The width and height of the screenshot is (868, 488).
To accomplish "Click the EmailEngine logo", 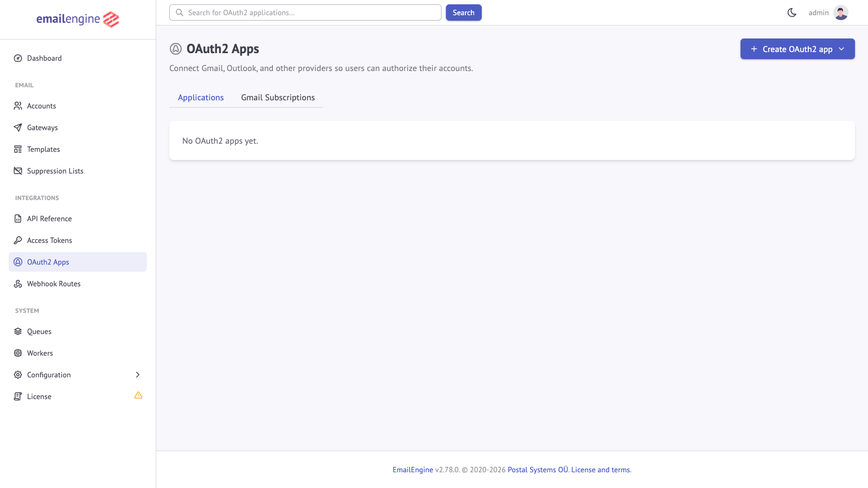I will 78,20.
